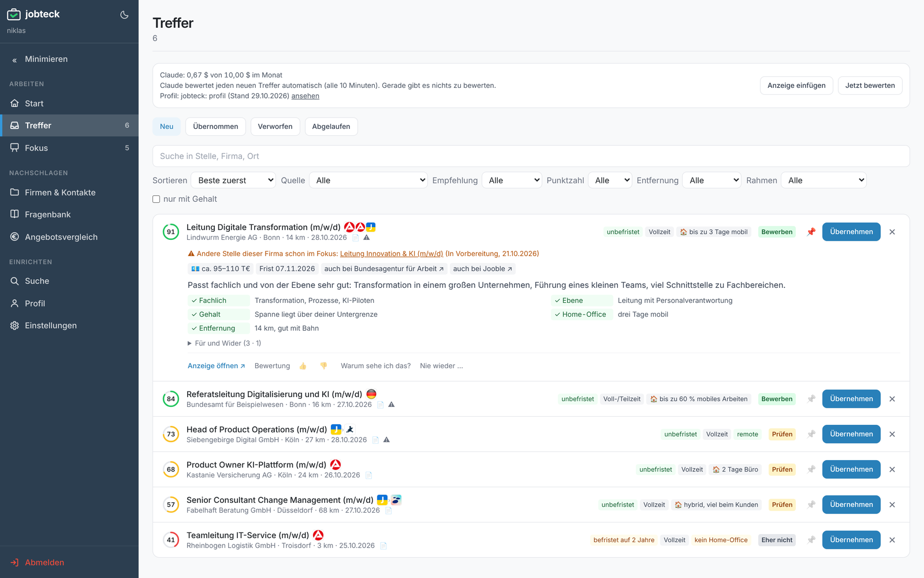
Task: Open Fokus in the sidebar
Action: [x=69, y=148]
